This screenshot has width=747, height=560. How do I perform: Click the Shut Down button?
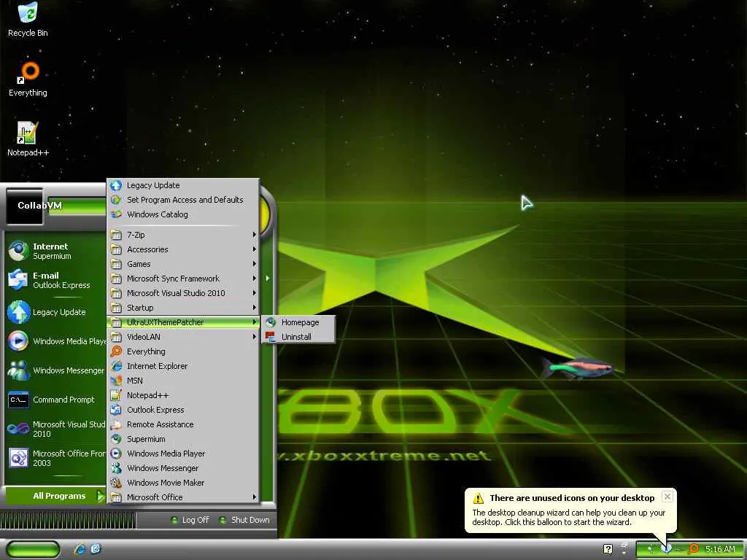(x=244, y=520)
